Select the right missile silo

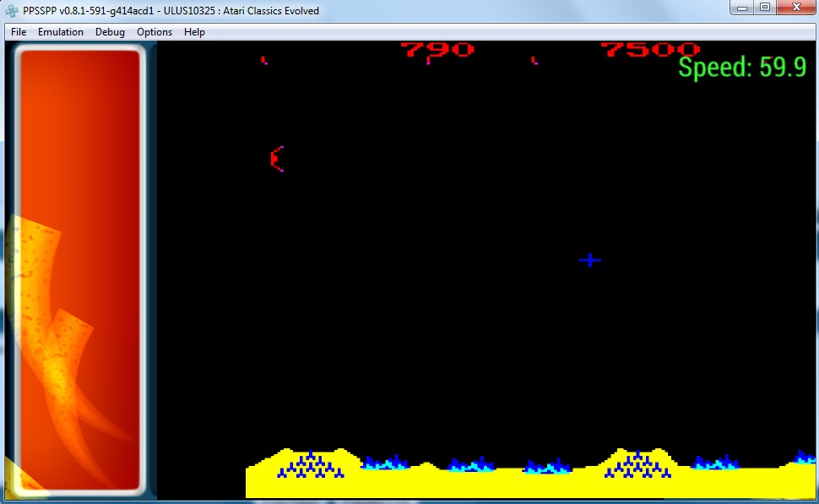637,465
